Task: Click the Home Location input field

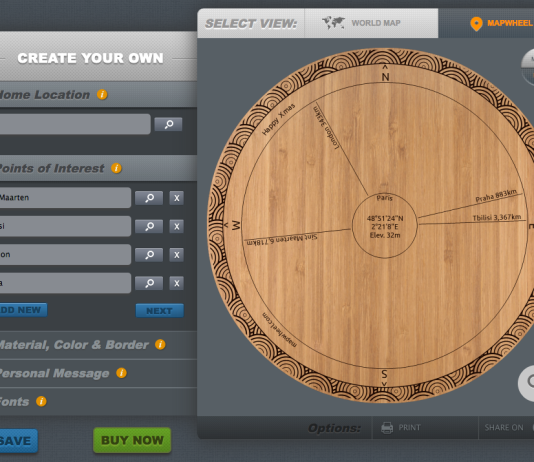Action: point(75,124)
